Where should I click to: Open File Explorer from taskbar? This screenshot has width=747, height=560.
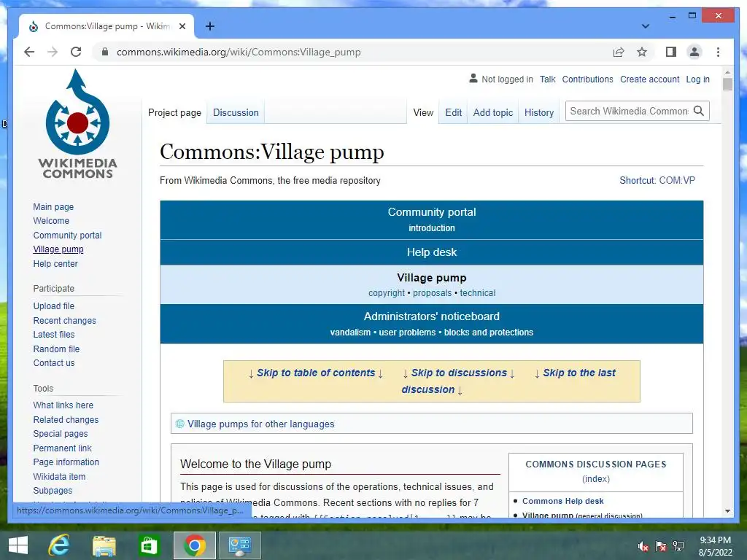pyautogui.click(x=104, y=545)
